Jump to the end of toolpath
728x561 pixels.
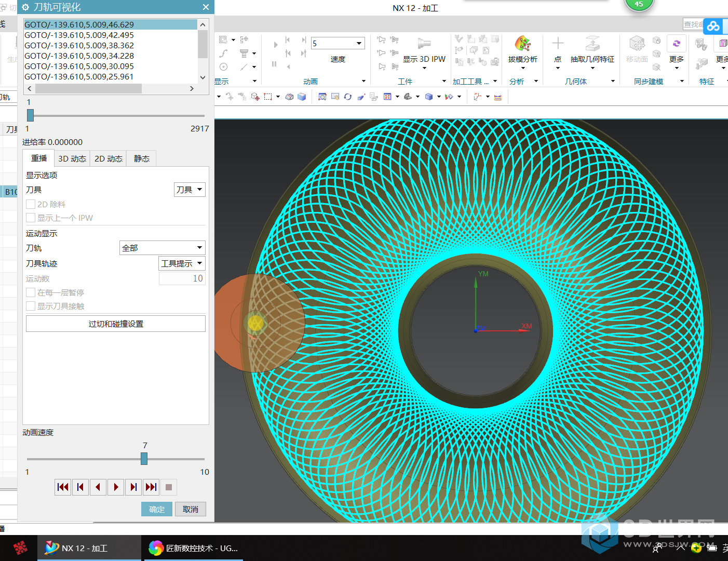point(151,487)
